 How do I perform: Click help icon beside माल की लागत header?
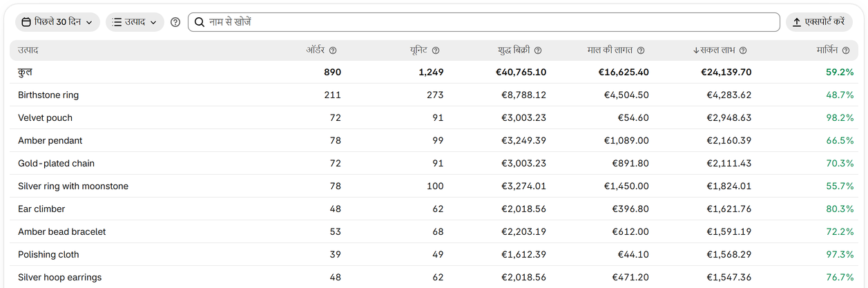pos(641,50)
